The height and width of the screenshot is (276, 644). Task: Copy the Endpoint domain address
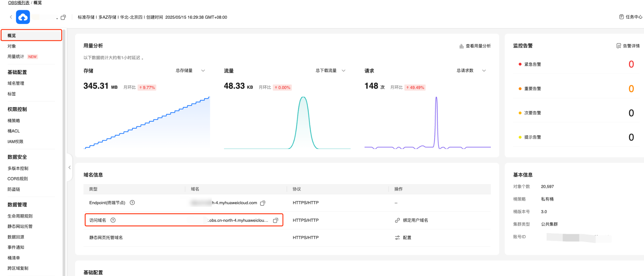tap(263, 203)
